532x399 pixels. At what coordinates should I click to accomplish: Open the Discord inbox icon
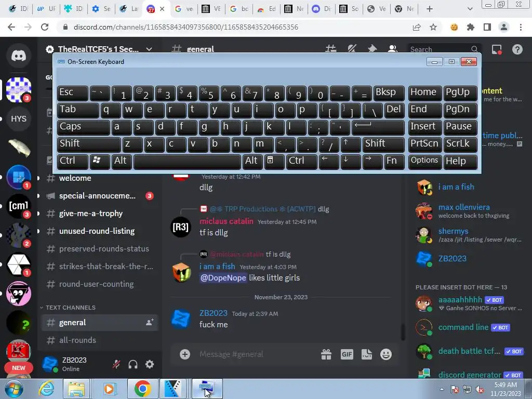tap(497, 49)
